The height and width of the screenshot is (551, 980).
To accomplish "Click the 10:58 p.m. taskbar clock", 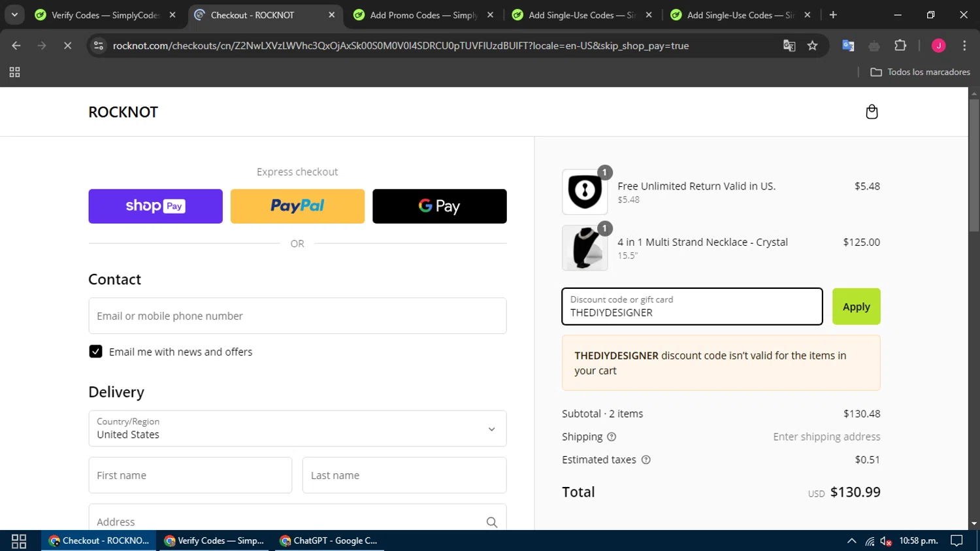I will [919, 541].
